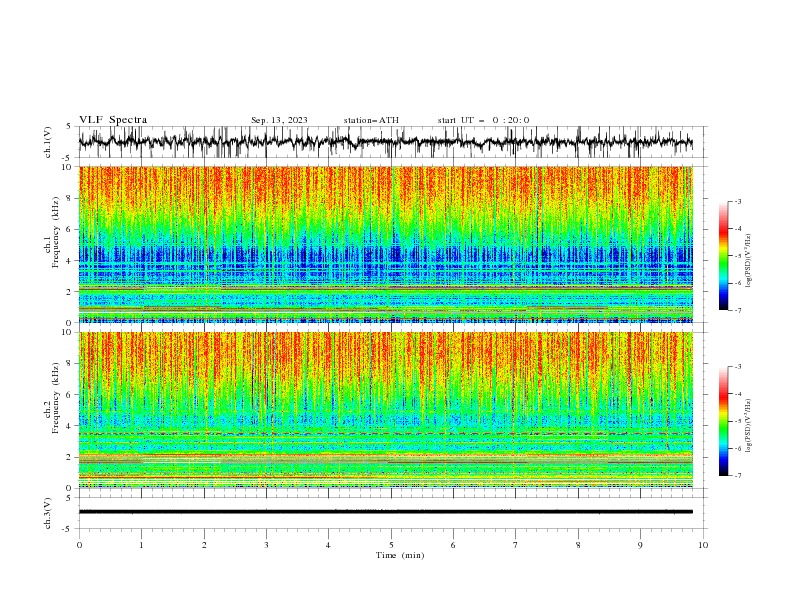Screen dimensions: 792x612
Task: Click the "ch.1(V)" waveform axis label
Action: tap(48, 142)
